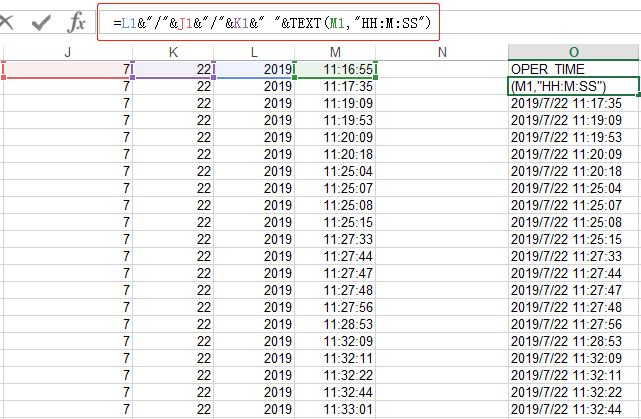Click cell J1 containing 7

point(67,69)
